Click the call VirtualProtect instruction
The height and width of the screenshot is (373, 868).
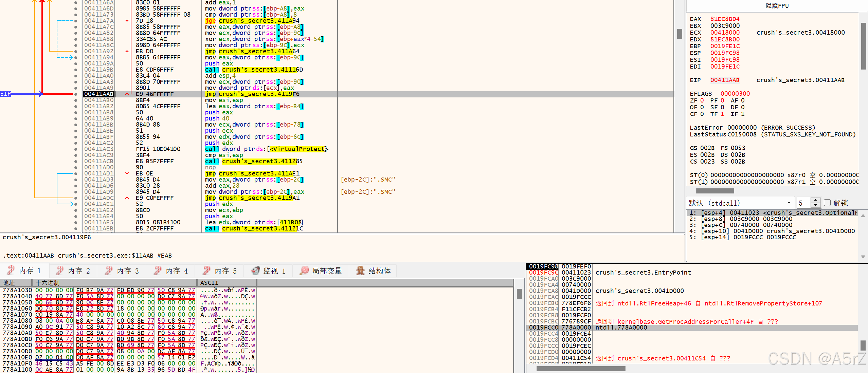click(266, 149)
